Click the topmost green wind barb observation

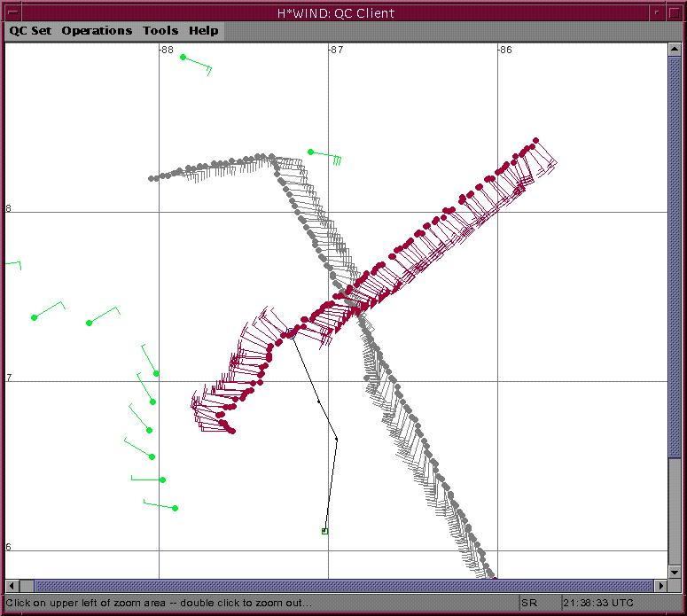[183, 57]
